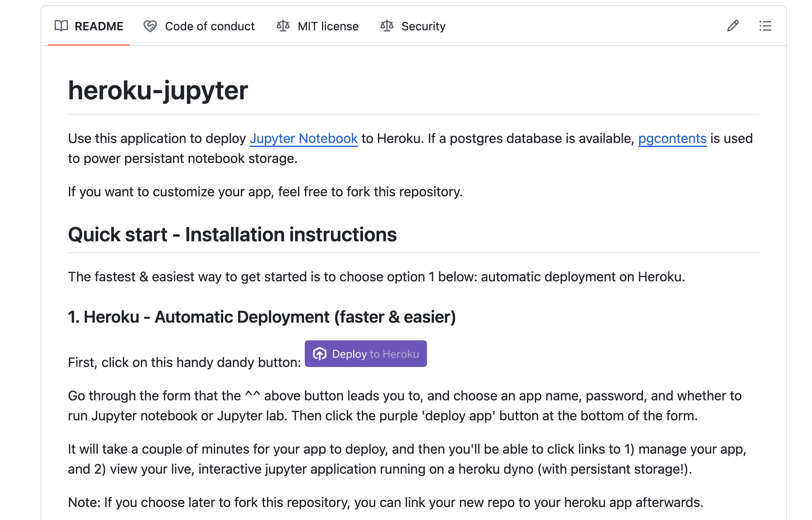
Task: Open the pgcontents link
Action: click(x=672, y=138)
